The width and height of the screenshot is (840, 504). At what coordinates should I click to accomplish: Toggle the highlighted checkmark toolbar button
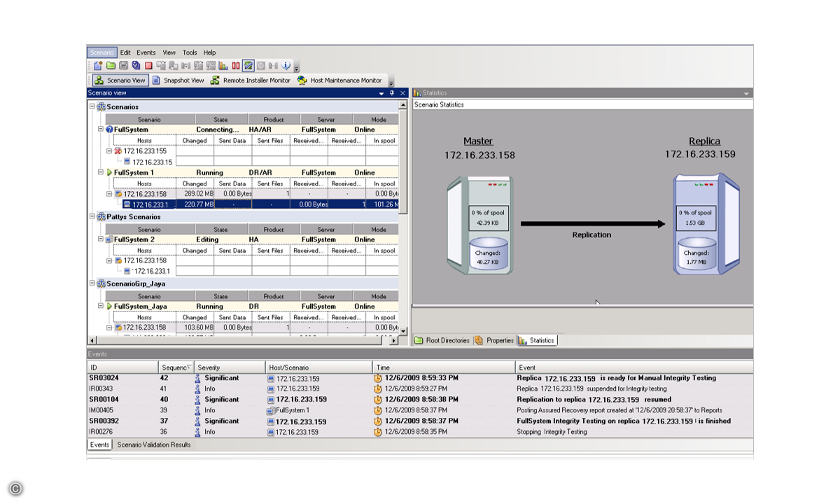tap(248, 66)
